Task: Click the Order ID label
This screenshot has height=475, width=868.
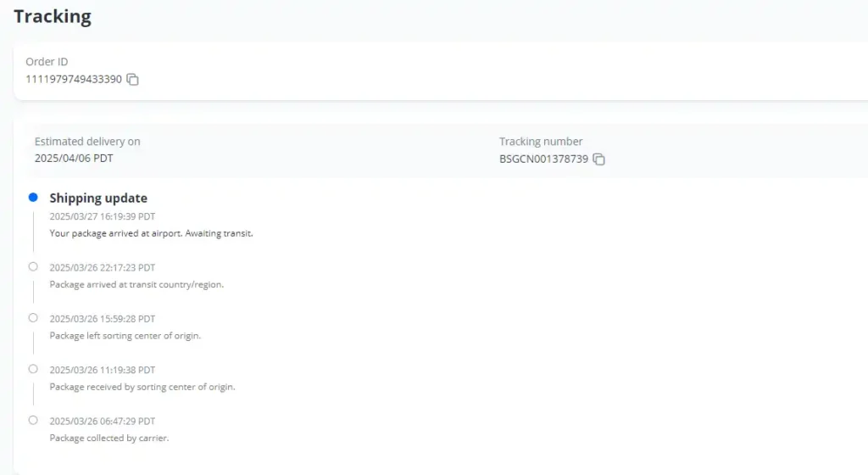Action: tap(47, 61)
